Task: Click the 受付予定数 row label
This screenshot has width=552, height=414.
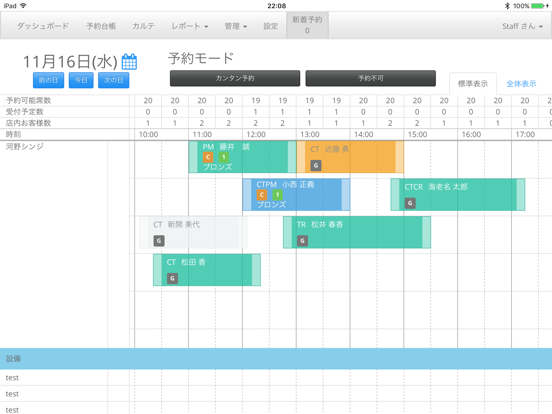Action: (x=24, y=112)
